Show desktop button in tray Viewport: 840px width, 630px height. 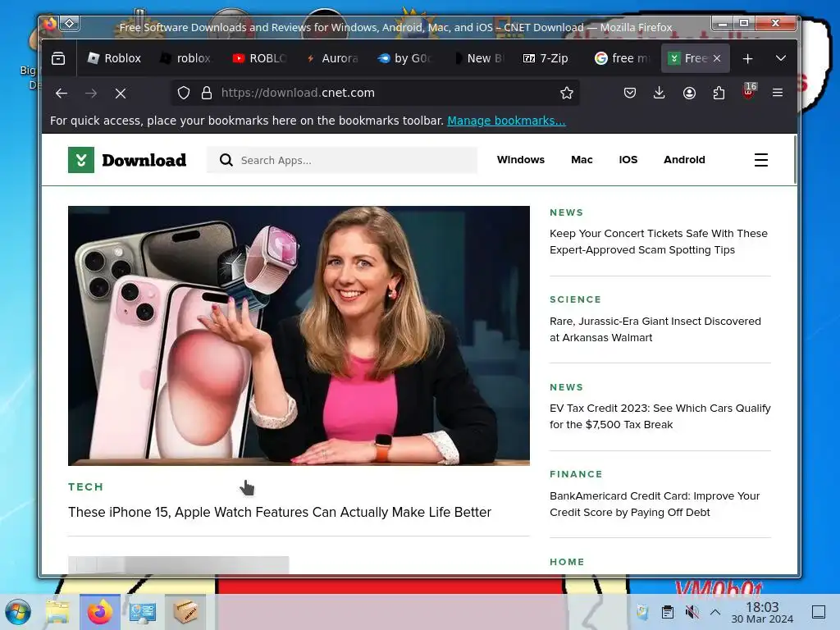tap(819, 612)
